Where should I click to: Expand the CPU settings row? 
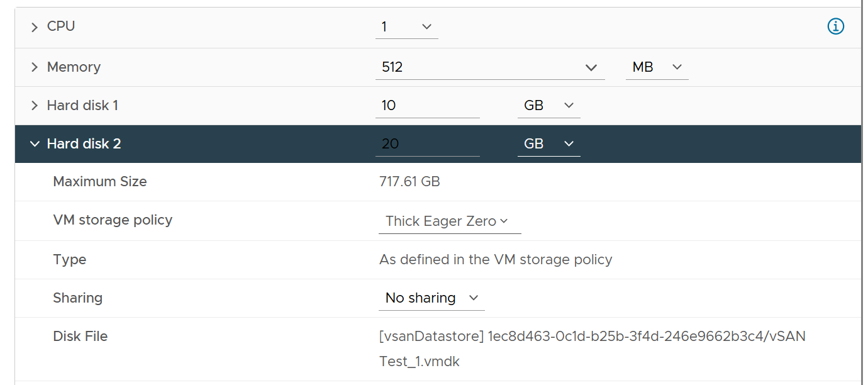pos(34,27)
